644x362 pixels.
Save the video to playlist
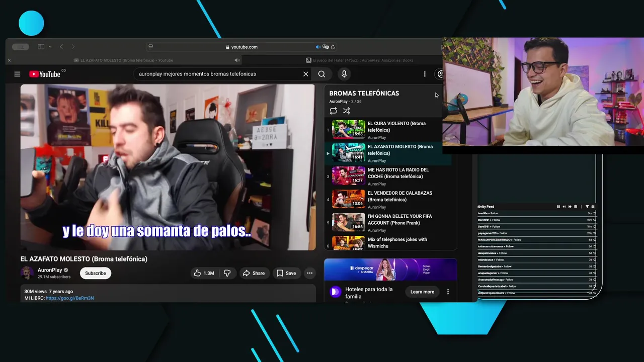[286, 273]
